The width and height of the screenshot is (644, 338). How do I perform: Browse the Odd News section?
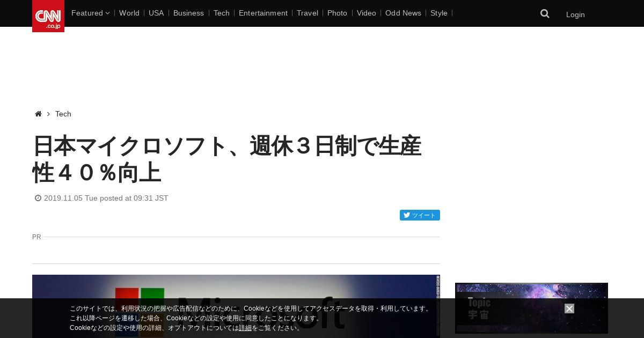tap(403, 13)
